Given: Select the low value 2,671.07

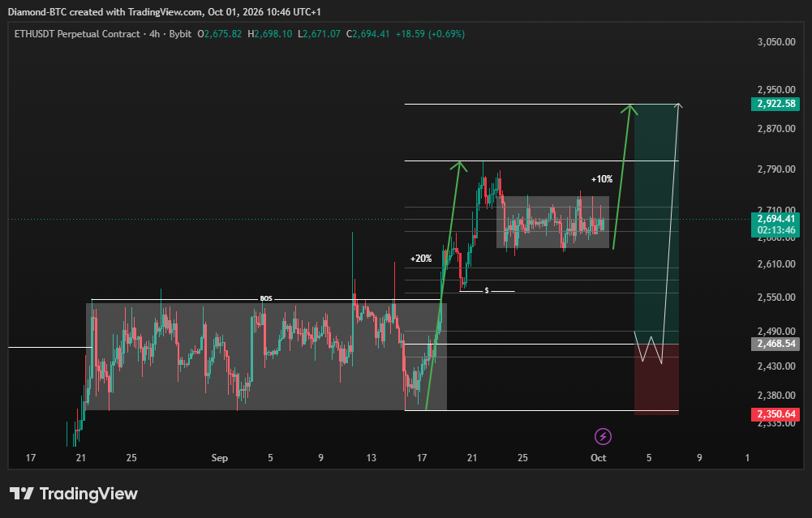Looking at the screenshot, I should click(x=321, y=34).
